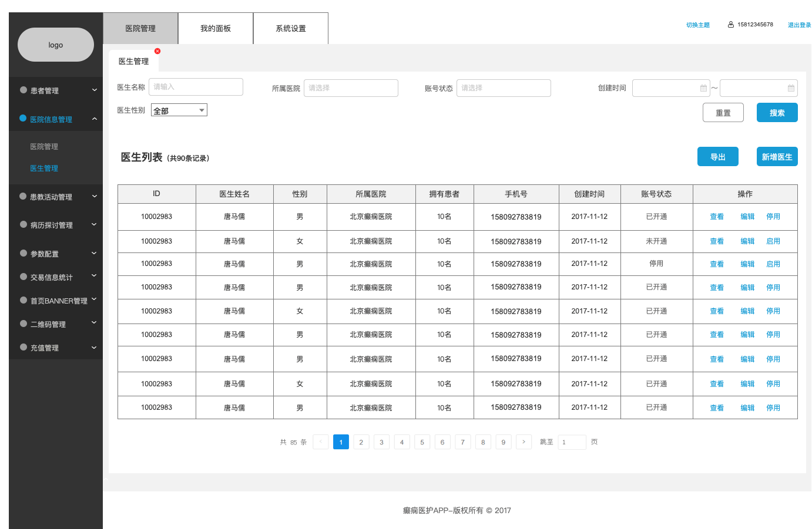Click the 导出 export button
The height and width of the screenshot is (529, 812).
pos(718,157)
